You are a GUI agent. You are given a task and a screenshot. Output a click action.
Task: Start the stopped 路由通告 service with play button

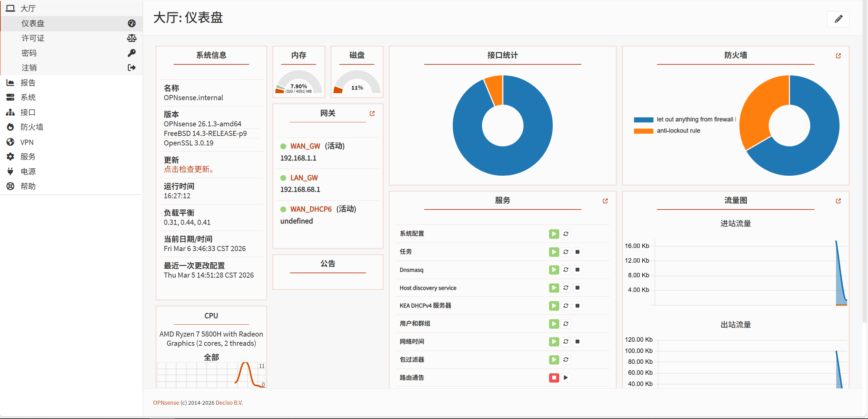tap(566, 378)
